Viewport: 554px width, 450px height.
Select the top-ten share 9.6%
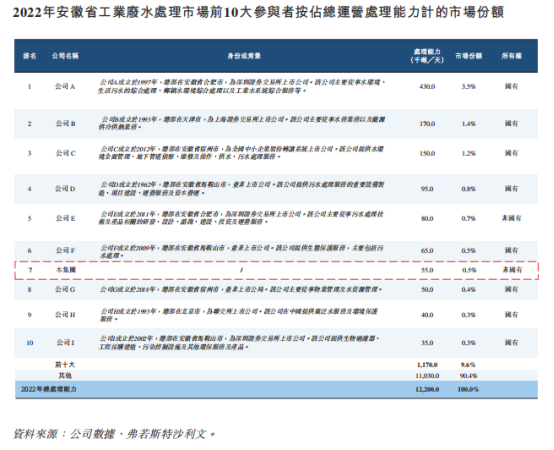(x=468, y=365)
